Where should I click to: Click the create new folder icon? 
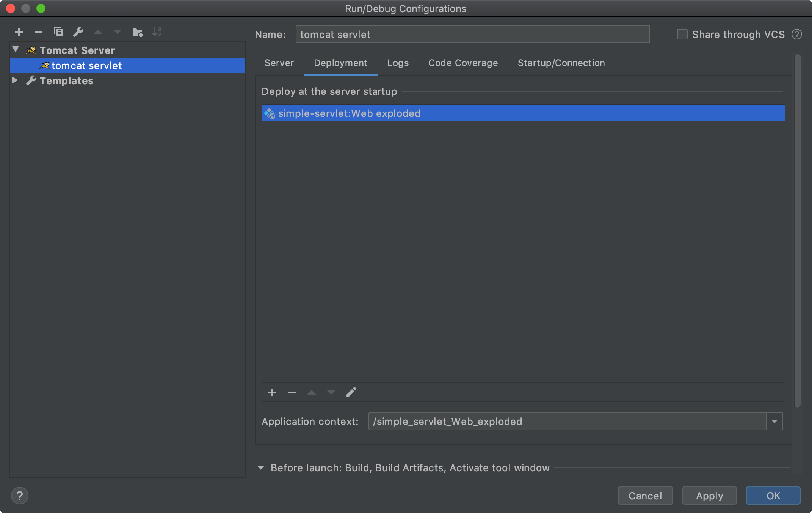pos(137,32)
